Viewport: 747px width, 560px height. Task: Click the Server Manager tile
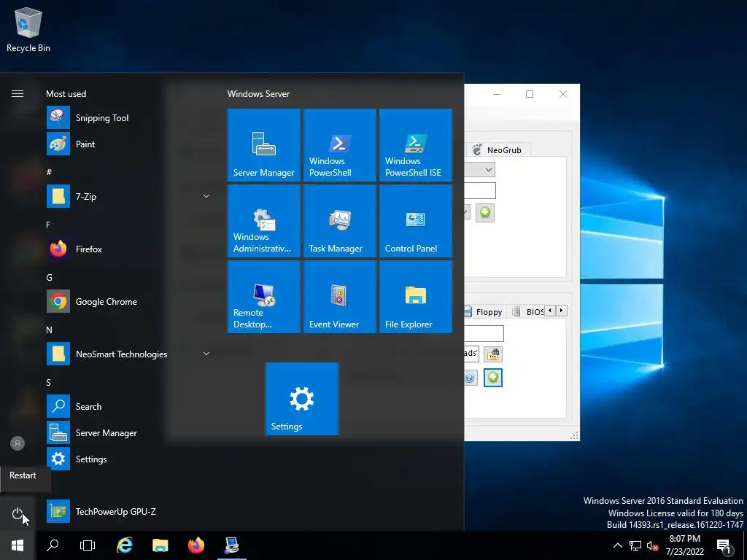[264, 145]
